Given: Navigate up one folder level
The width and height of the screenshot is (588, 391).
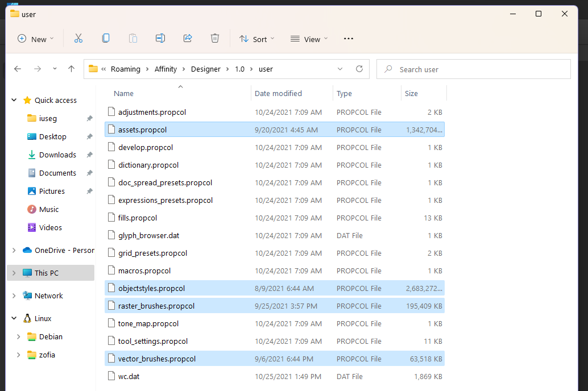Looking at the screenshot, I should pos(71,68).
